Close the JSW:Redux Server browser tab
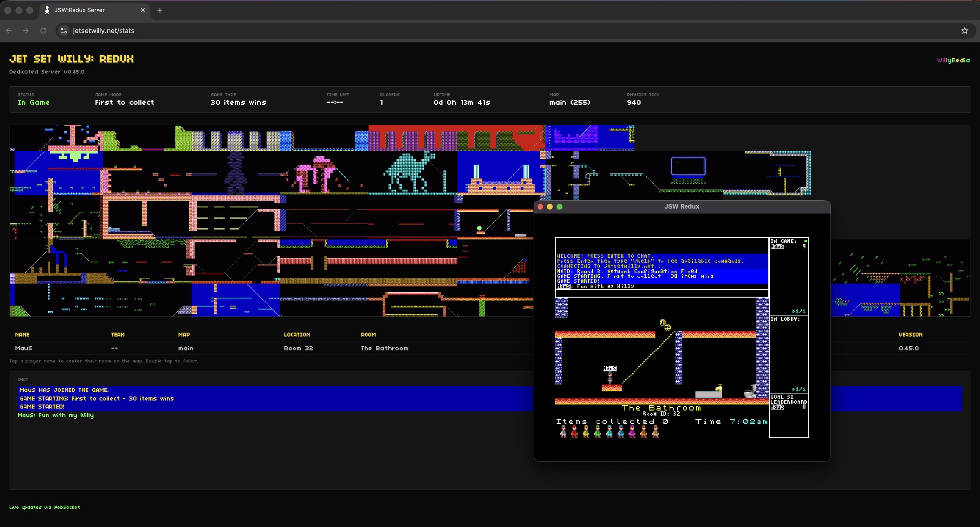 click(143, 10)
